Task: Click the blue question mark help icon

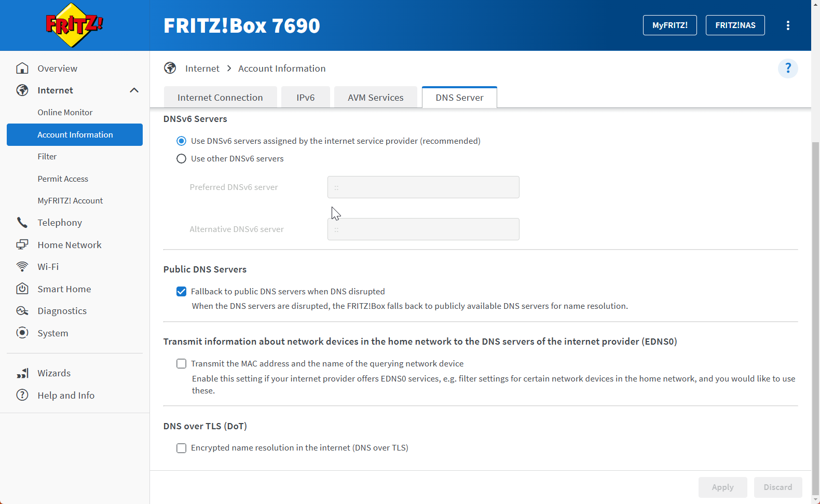Action: pyautogui.click(x=788, y=69)
